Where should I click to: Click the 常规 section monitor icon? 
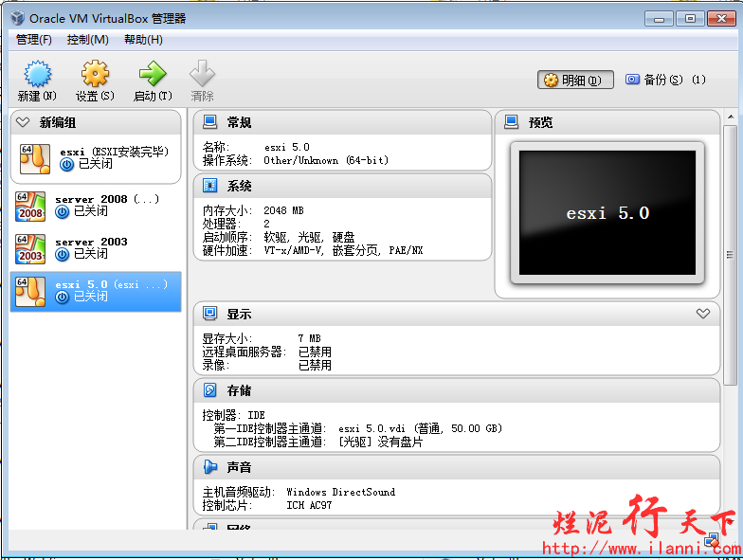209,122
